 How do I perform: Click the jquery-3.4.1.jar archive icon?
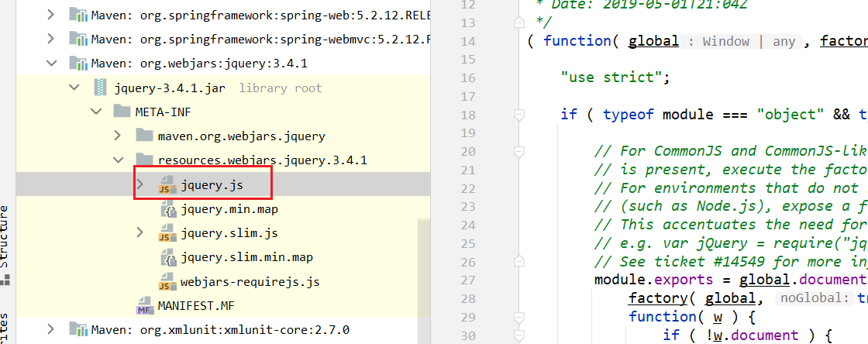(100, 88)
